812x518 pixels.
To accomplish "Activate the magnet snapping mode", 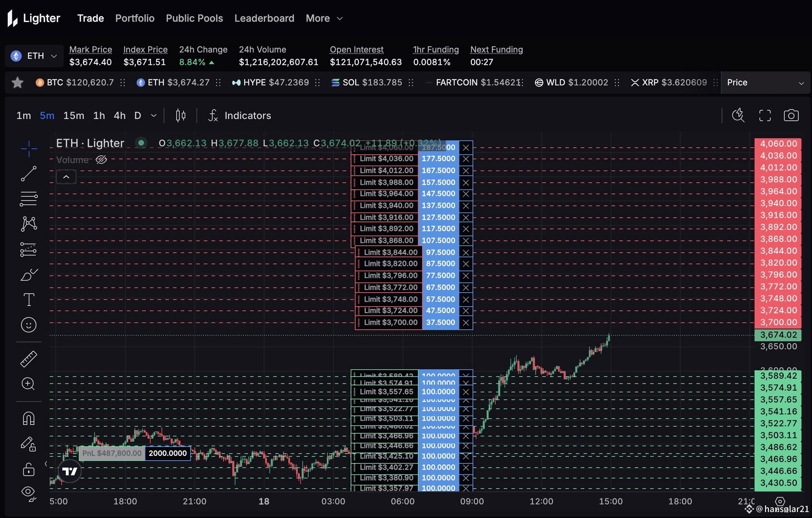I will coord(29,419).
